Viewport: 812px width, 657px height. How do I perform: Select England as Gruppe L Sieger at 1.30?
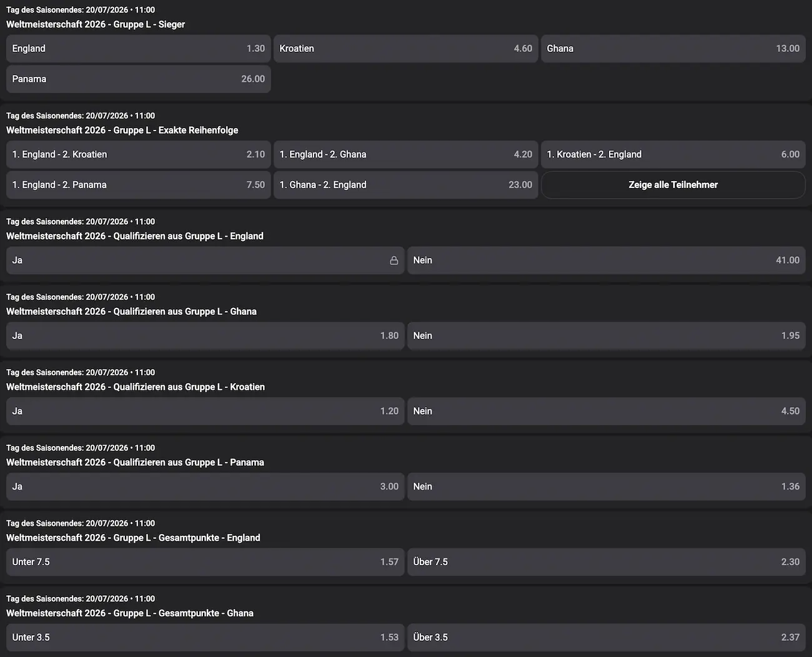(x=139, y=49)
